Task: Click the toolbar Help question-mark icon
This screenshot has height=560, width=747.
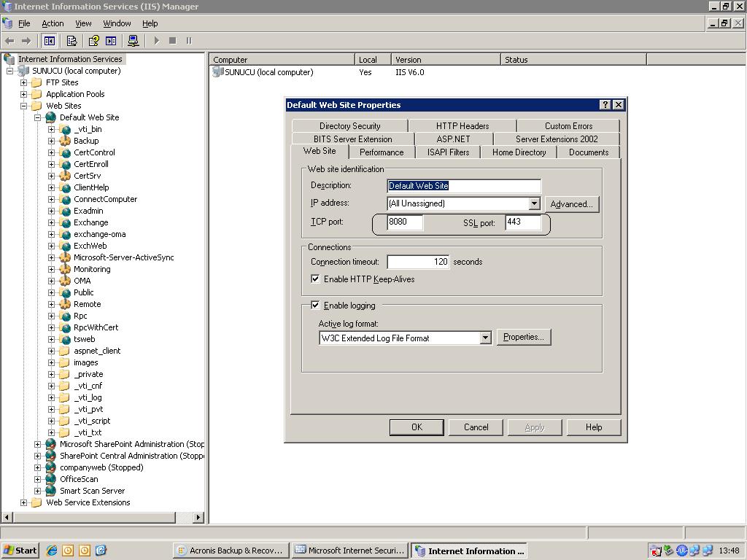Action: tap(94, 41)
